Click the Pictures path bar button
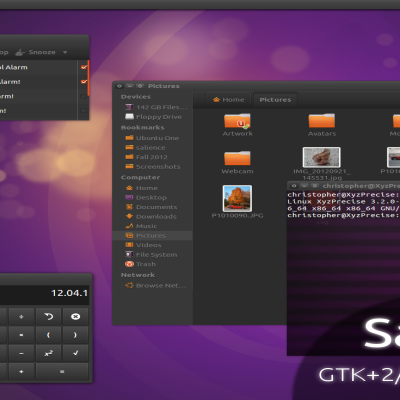 click(x=275, y=100)
